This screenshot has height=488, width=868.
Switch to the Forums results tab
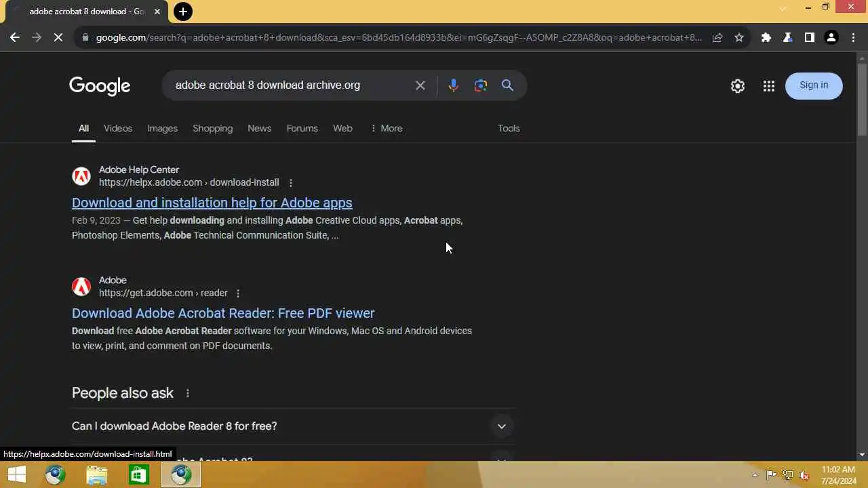(x=302, y=128)
